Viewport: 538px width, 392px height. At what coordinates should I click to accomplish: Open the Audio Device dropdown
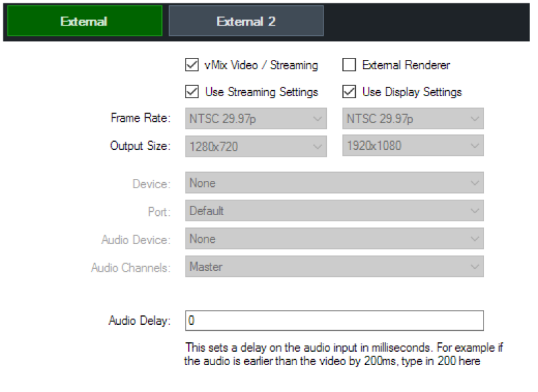click(x=334, y=239)
